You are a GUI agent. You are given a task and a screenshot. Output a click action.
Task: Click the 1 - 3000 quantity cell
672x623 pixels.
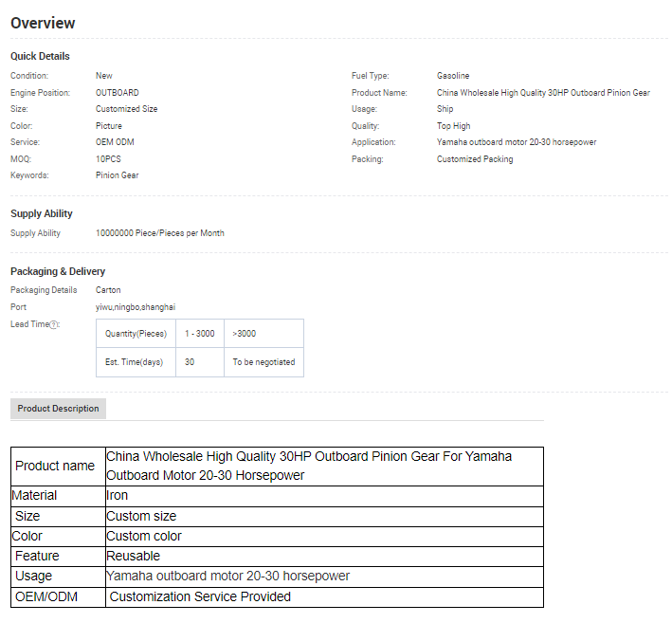(199, 334)
